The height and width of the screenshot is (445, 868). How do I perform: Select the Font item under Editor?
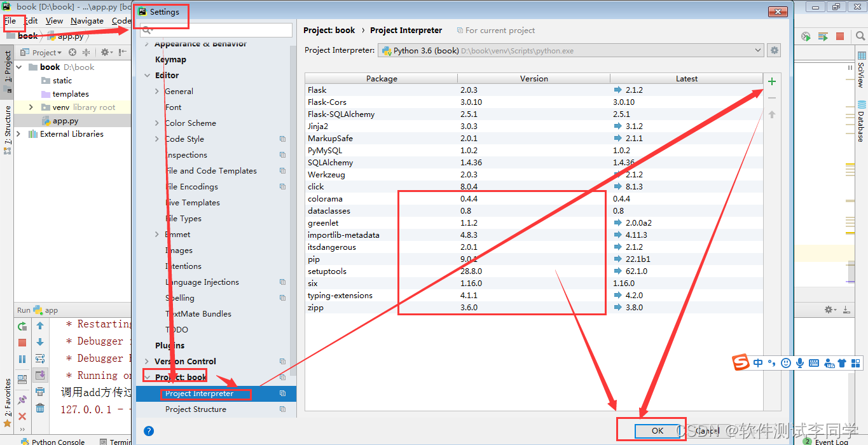pos(173,107)
